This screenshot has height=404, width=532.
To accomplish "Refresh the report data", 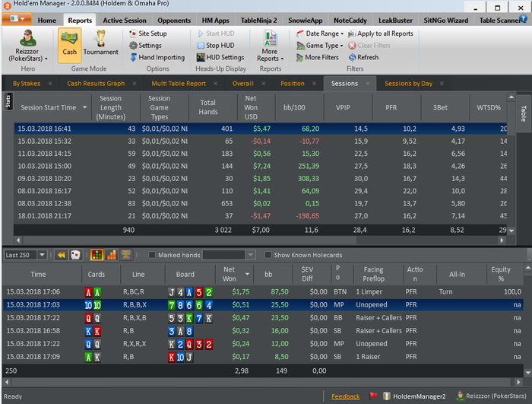I will 363,57.
